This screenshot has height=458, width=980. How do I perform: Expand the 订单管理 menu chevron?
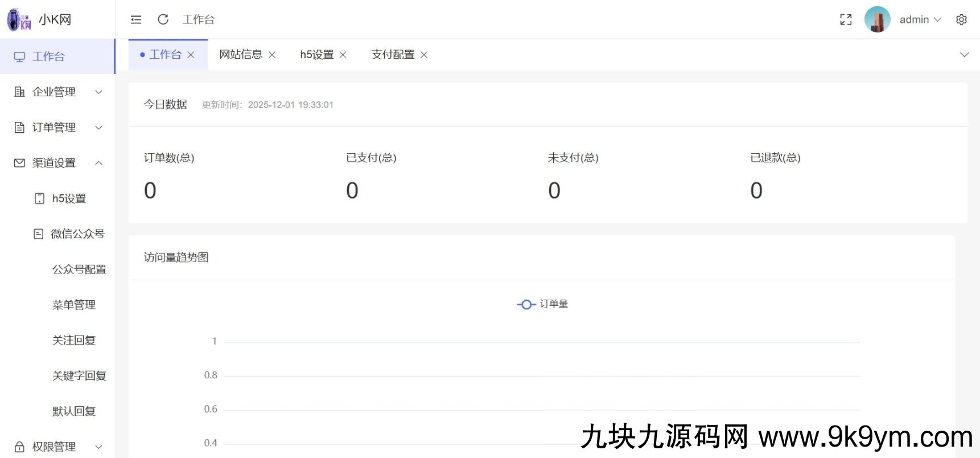pyautogui.click(x=98, y=128)
